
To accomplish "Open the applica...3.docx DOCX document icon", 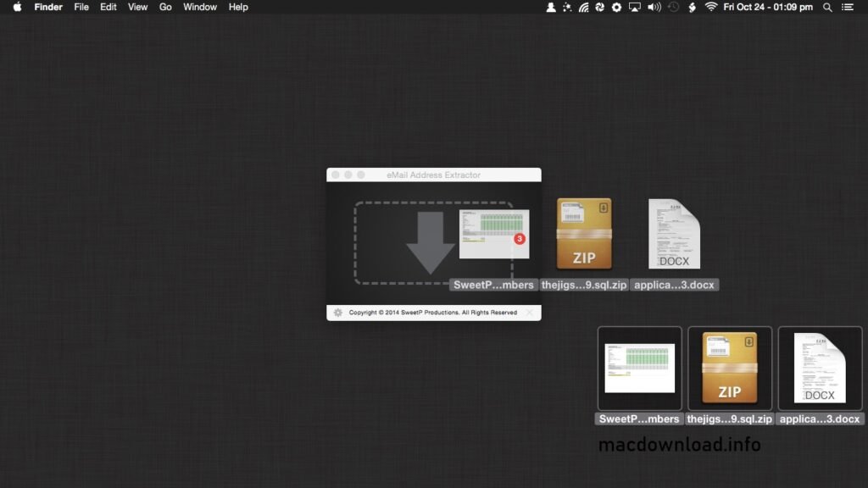I will coord(674,233).
